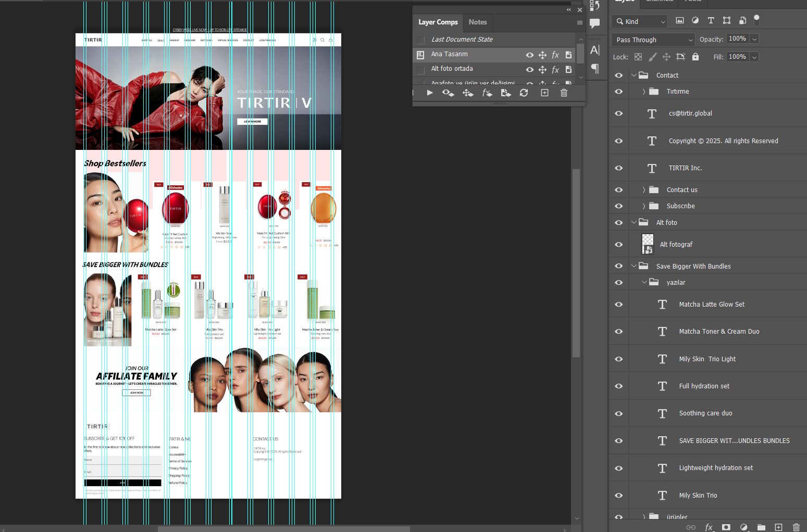Click Update Layer Comp refresh icon
The width and height of the screenshot is (807, 532).
tap(524, 93)
